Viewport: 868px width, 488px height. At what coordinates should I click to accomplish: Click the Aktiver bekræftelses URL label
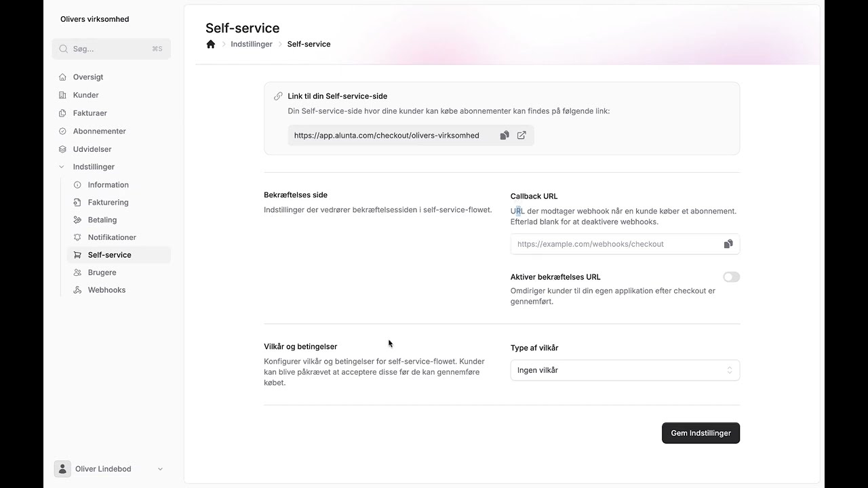point(555,277)
